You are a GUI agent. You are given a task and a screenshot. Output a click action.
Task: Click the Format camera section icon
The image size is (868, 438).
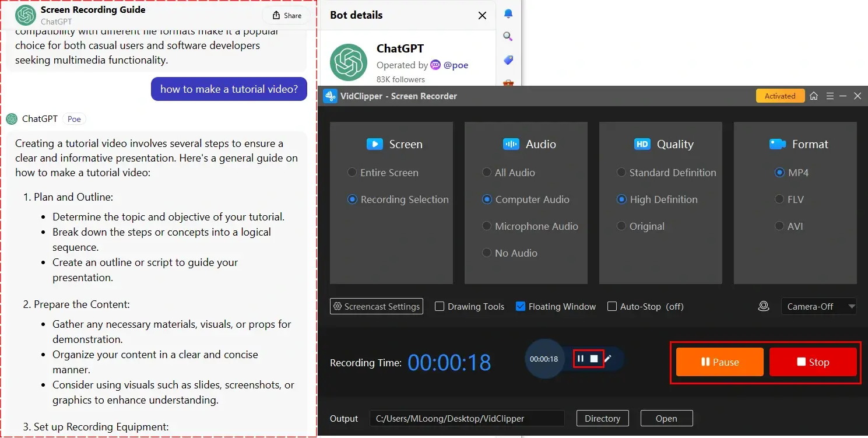coord(778,144)
